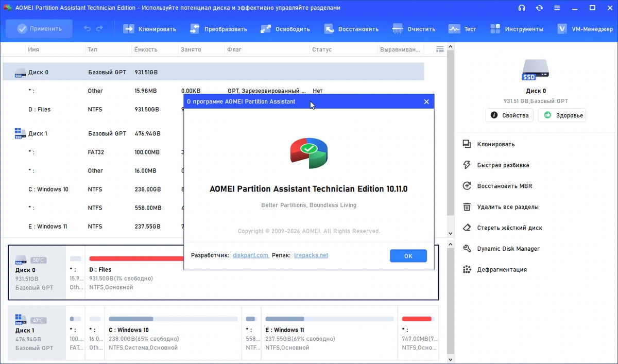618x364 pixels.
Task: Sort by the Статус column header
Action: click(322, 50)
